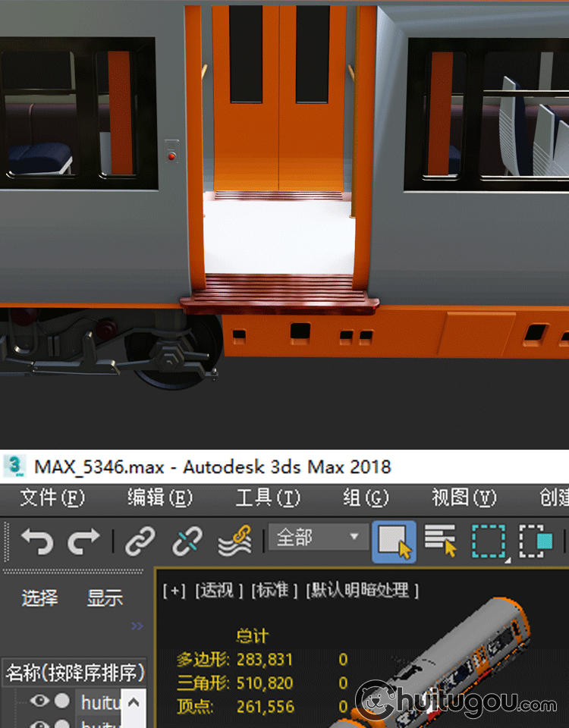The height and width of the screenshot is (728, 569).
Task: Click the polygon count 283,831
Action: 265,659
